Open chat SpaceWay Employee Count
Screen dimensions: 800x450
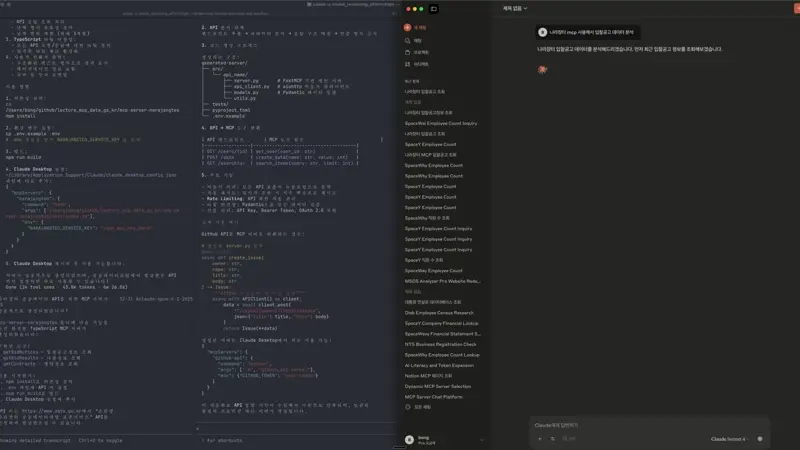(433, 271)
